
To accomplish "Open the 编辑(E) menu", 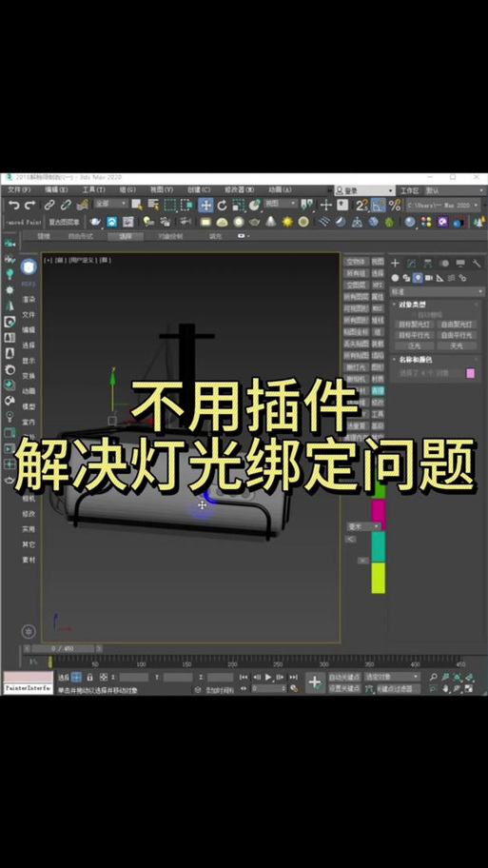I will [x=56, y=190].
